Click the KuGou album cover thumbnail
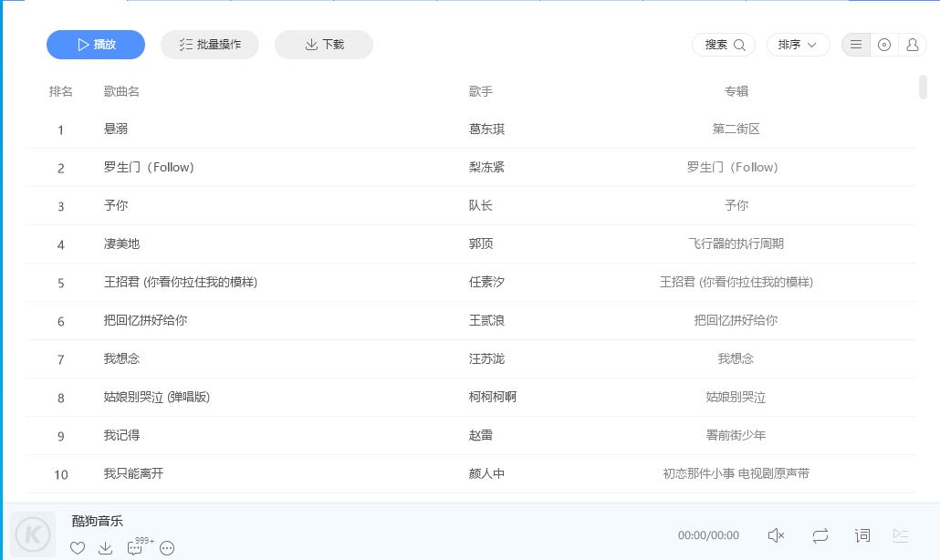This screenshot has height=560, width=940. pos(33,534)
